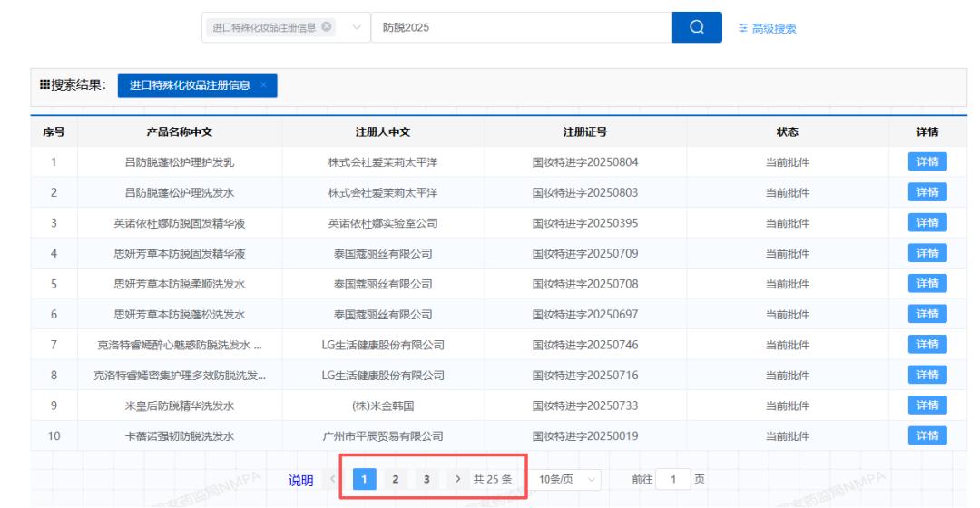Open the 高级搜索 advanced search link
Screen dimensions: 980x508
[768, 28]
